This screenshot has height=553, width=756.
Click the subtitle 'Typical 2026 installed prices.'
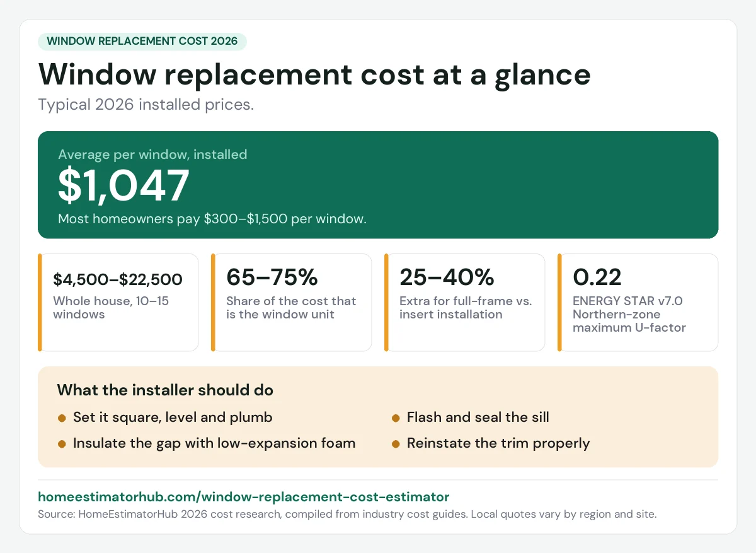146,105
